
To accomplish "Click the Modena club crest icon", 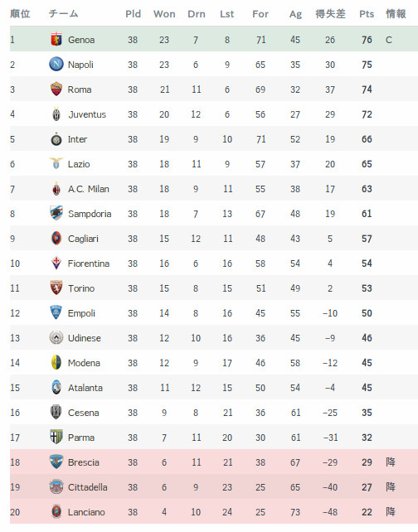I will (56, 362).
